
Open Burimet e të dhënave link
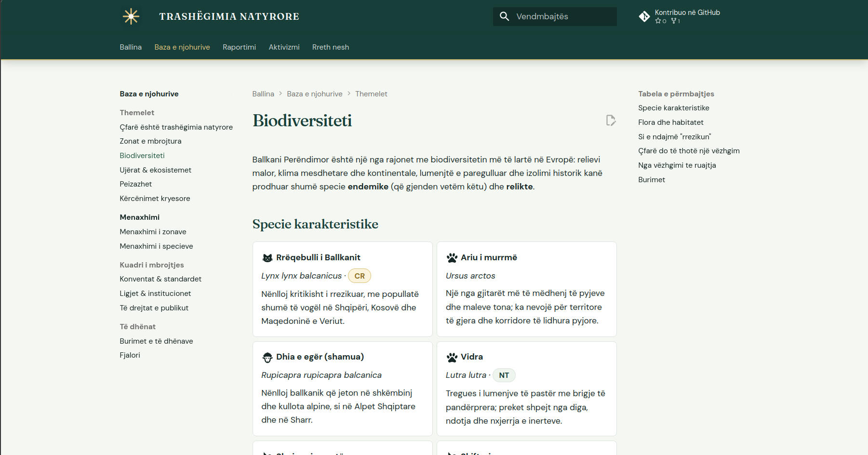157,341
